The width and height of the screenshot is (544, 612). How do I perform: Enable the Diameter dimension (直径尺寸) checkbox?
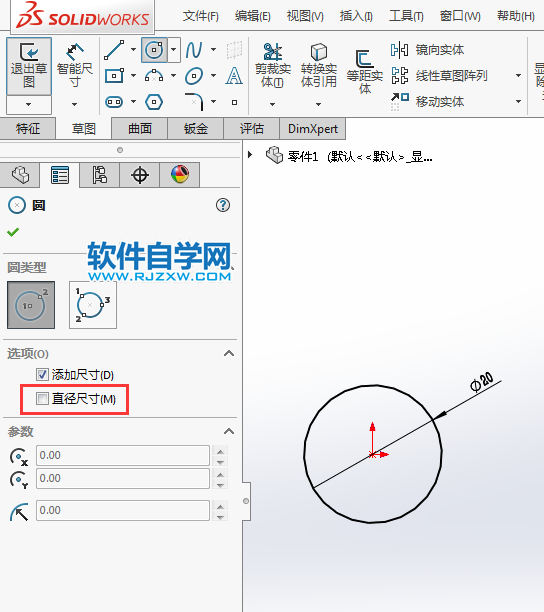click(x=42, y=399)
